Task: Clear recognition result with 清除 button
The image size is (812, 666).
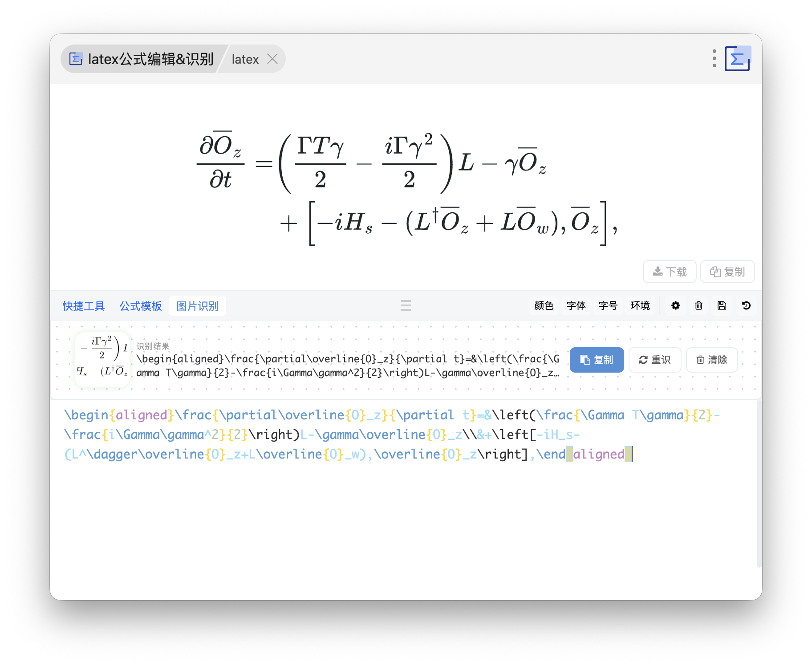Action: (712, 360)
